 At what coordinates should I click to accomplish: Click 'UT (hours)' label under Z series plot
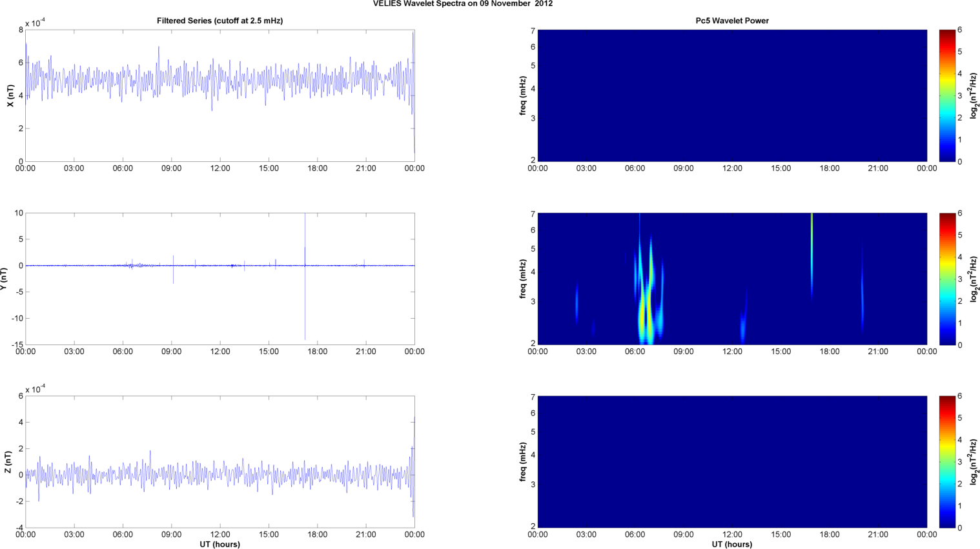click(219, 544)
